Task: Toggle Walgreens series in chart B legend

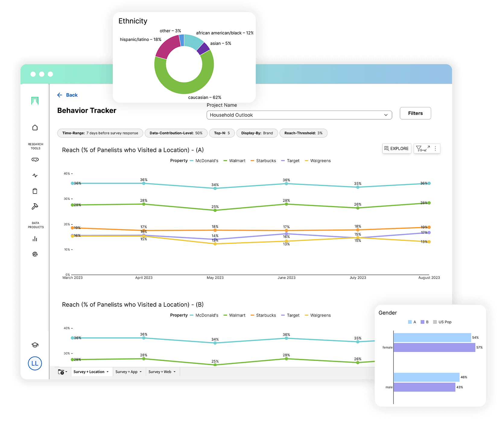Action: tap(318, 315)
